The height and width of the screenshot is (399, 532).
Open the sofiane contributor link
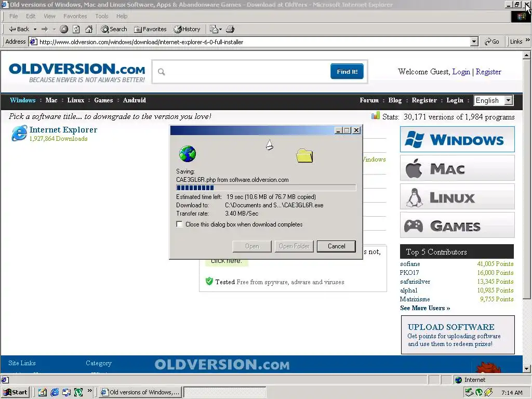[x=410, y=263]
